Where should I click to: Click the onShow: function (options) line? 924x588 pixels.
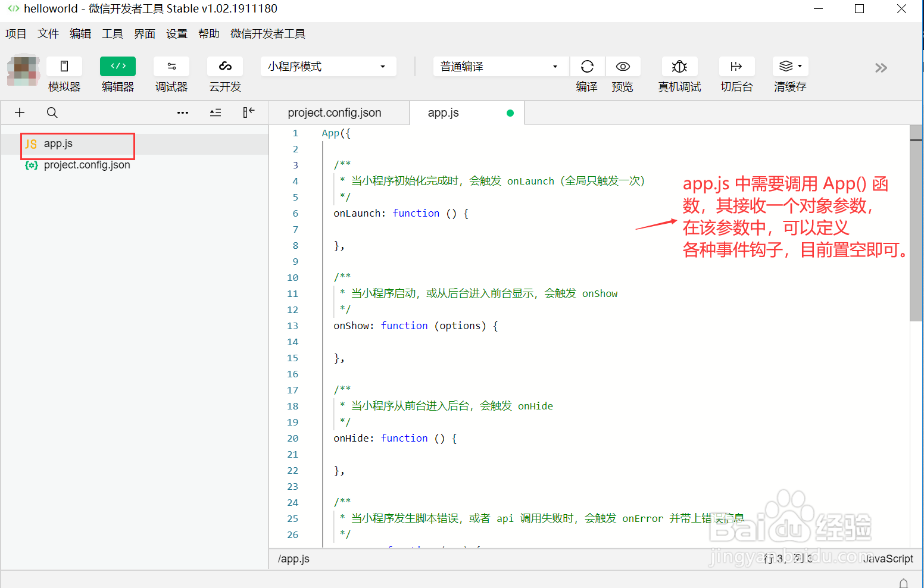[416, 326]
